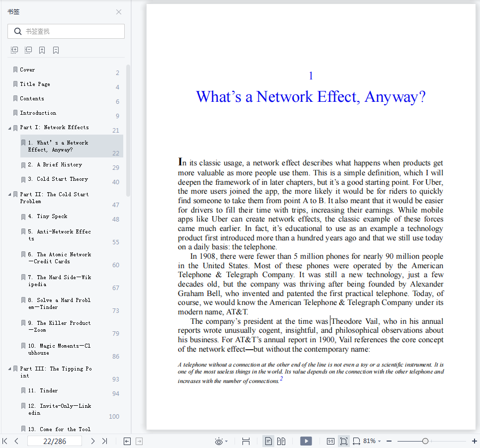Click the page number field 22/286
The height and width of the screenshot is (448, 480).
tap(55, 441)
